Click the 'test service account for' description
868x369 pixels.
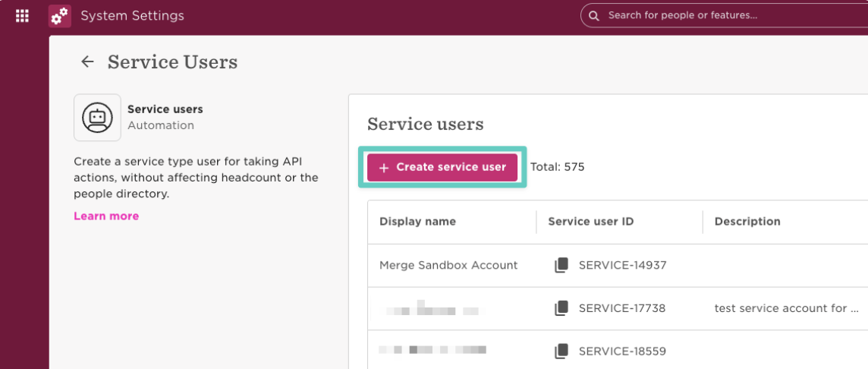click(786, 308)
